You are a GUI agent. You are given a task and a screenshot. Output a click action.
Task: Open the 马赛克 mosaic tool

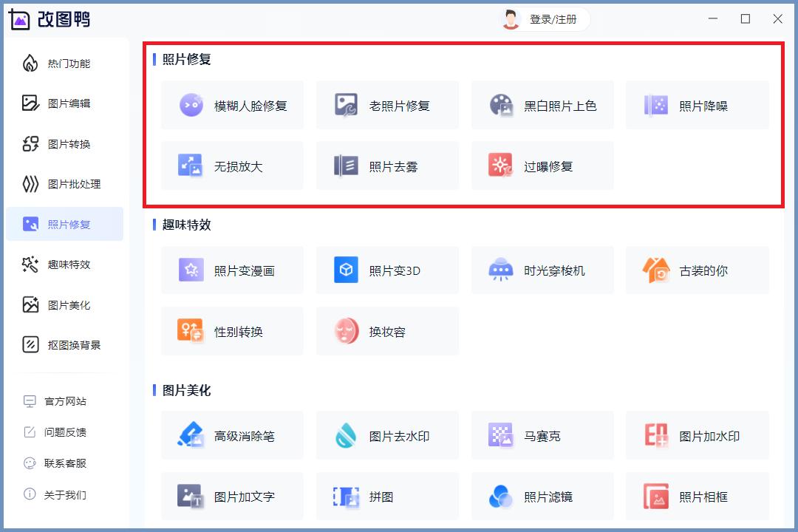click(x=542, y=435)
